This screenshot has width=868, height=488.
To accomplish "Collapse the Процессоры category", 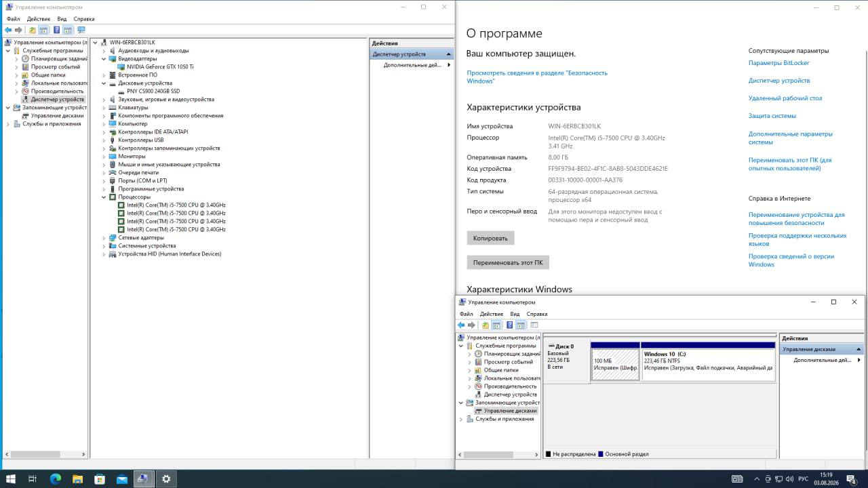I will tap(104, 197).
